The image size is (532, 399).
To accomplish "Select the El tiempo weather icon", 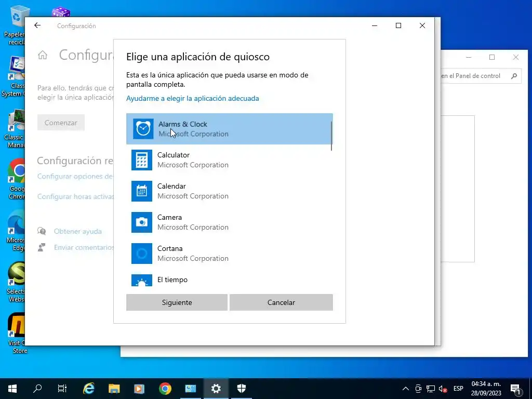I will tap(141, 280).
